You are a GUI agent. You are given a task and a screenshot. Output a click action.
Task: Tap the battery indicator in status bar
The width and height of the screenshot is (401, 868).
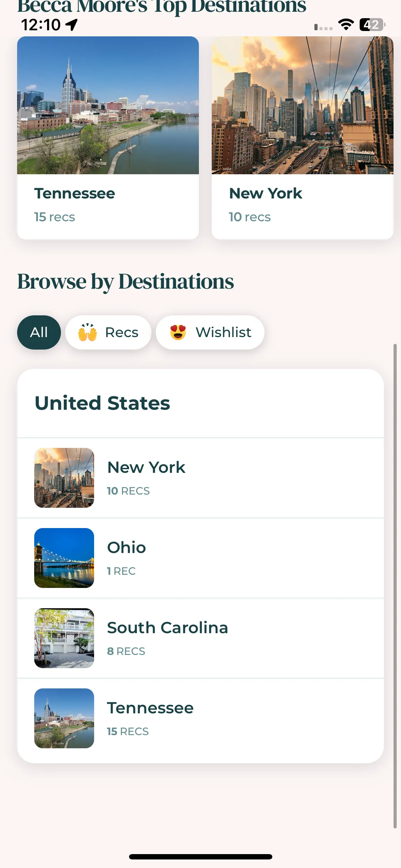(372, 25)
